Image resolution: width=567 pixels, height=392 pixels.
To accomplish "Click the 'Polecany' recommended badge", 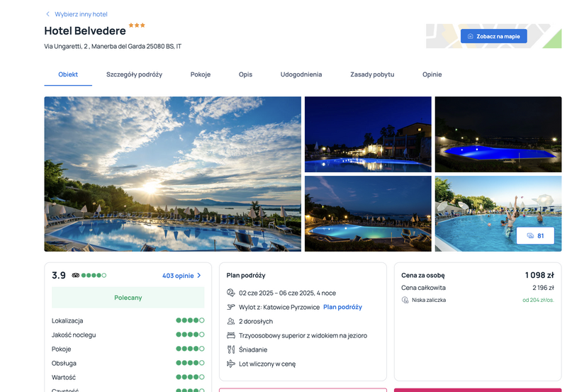I will [x=128, y=298].
